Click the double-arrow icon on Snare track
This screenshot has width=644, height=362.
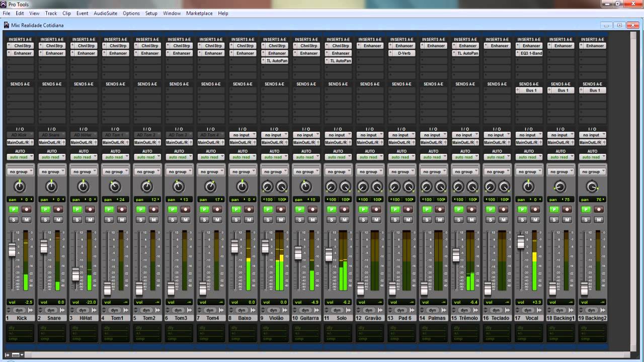tap(62, 310)
